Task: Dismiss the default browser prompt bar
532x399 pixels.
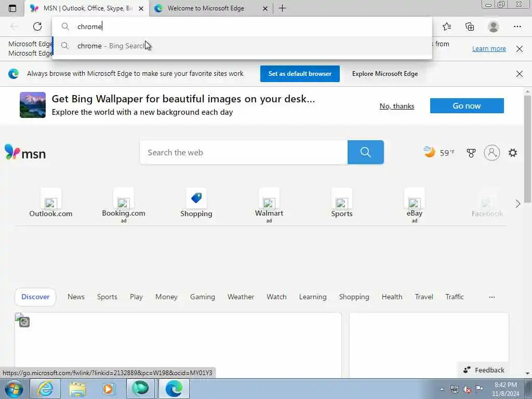Action: (x=520, y=74)
